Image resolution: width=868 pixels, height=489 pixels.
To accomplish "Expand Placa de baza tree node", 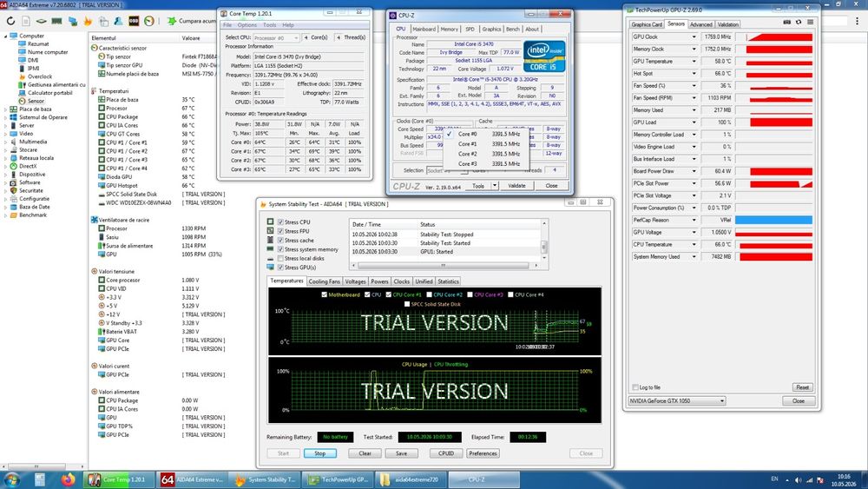I will click(x=6, y=109).
